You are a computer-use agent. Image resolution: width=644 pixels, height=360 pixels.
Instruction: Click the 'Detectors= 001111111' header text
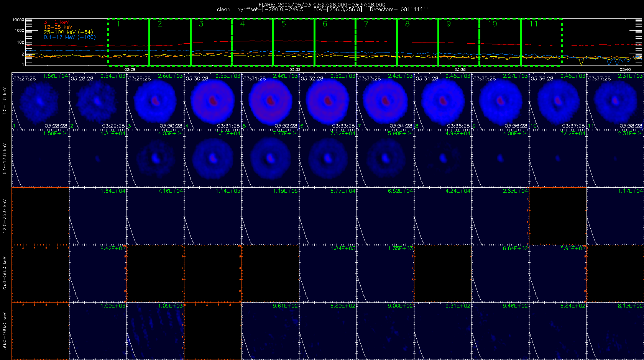(x=399, y=9)
